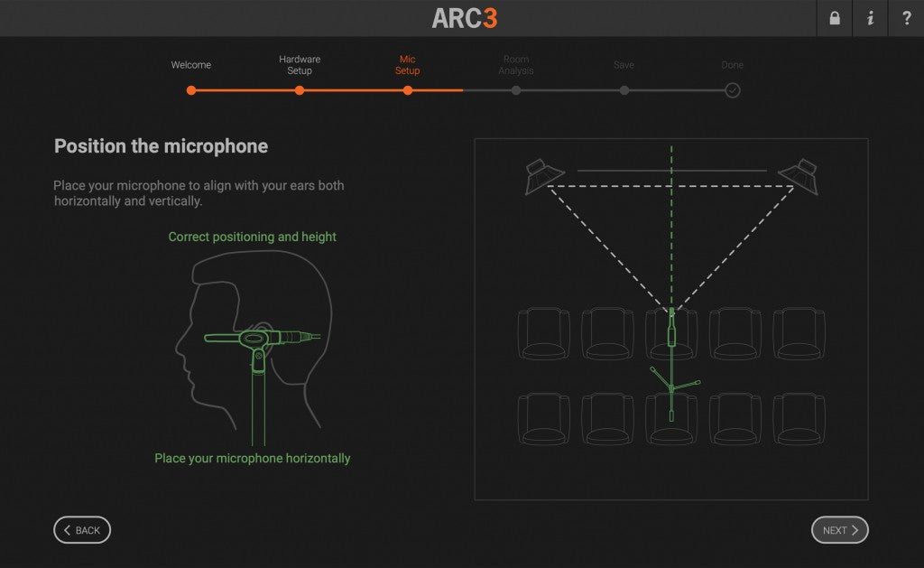Select the Welcome step label
This screenshot has height=568, width=924.
191,65
